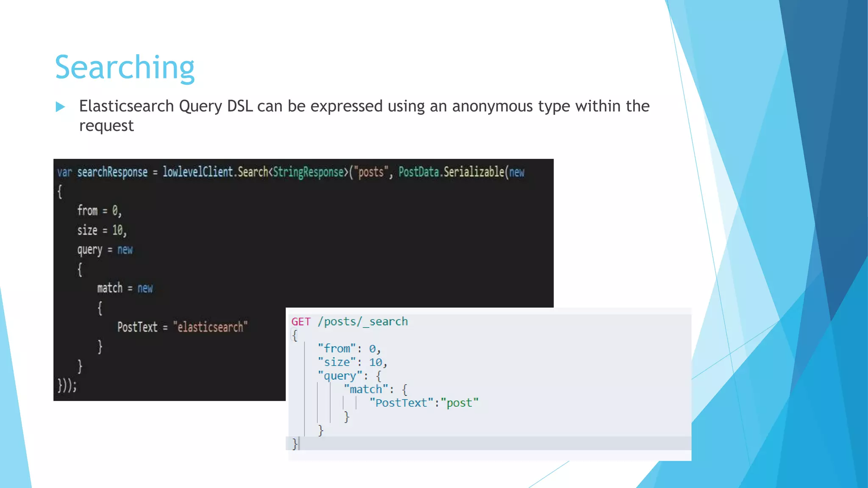
Task: Click the 'var searchResponse' code line
Action: [291, 172]
